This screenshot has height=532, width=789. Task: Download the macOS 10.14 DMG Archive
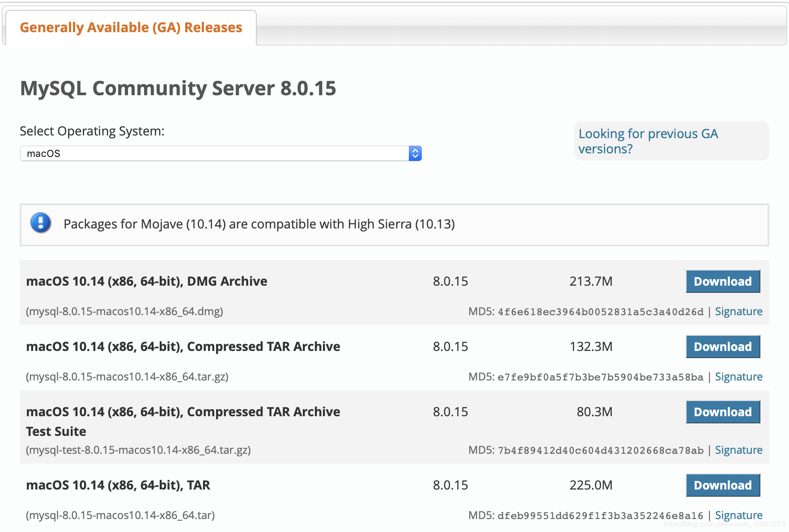point(723,281)
